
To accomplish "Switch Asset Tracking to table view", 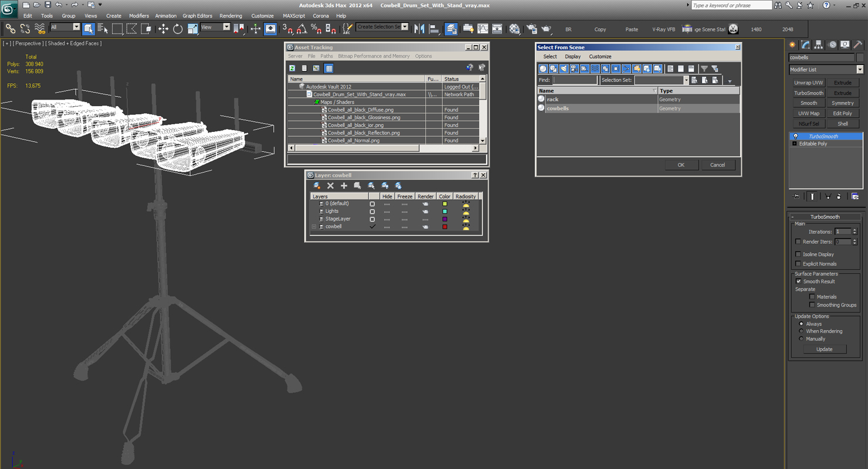I will [329, 68].
